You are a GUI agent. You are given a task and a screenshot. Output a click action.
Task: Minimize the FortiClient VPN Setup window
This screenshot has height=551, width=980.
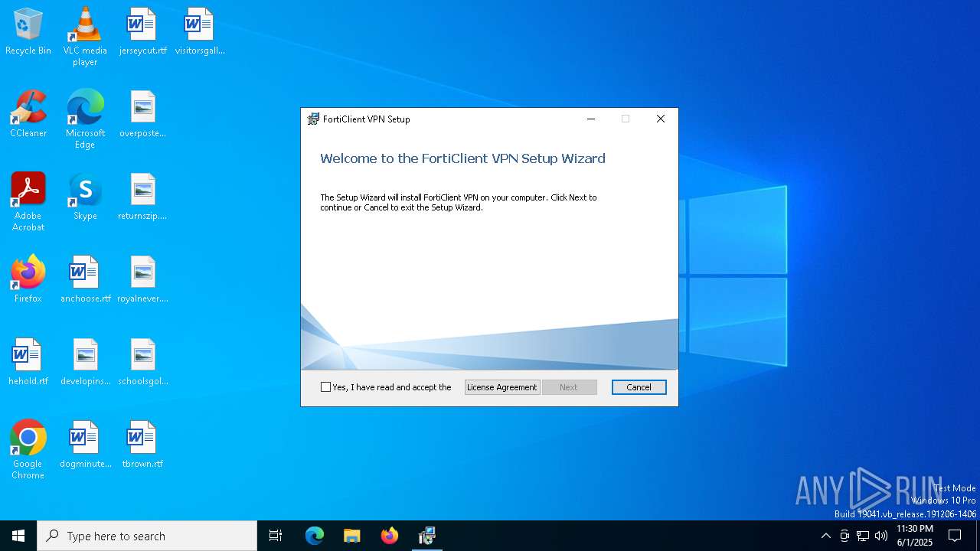coord(591,119)
